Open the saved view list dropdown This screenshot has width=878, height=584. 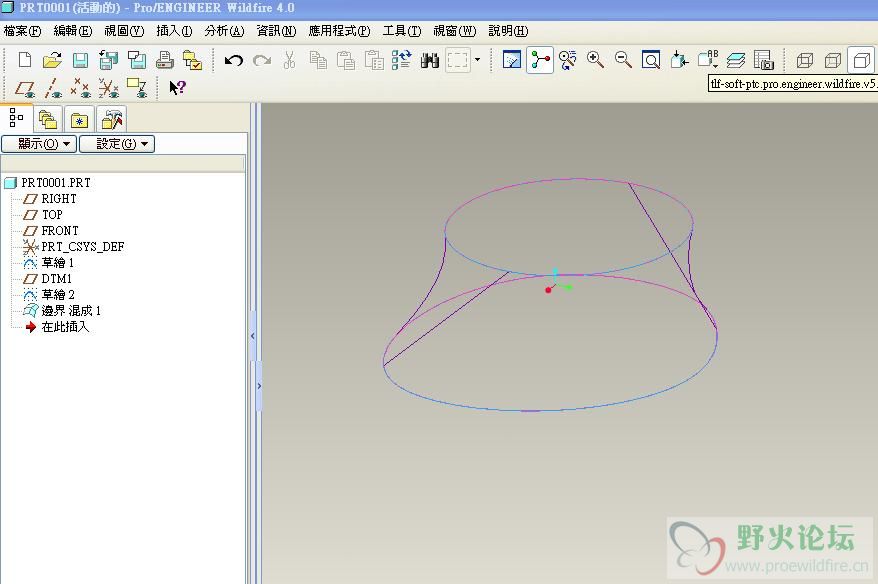708,59
